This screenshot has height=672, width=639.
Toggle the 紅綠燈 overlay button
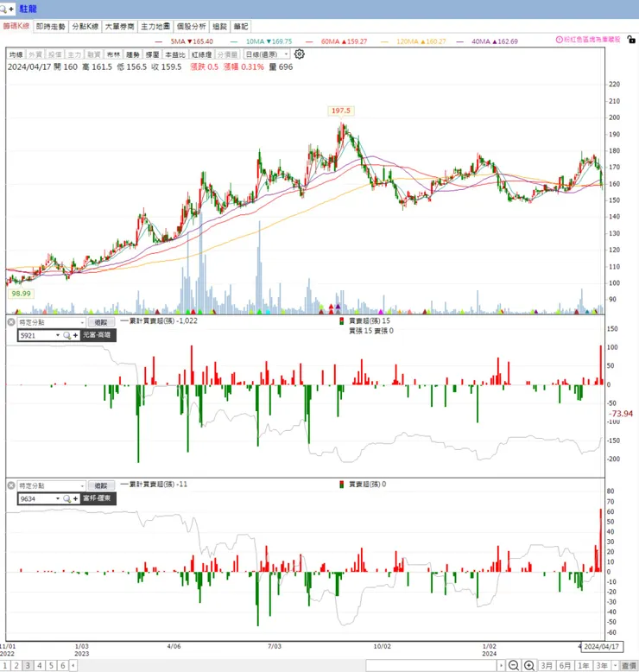[x=202, y=54]
